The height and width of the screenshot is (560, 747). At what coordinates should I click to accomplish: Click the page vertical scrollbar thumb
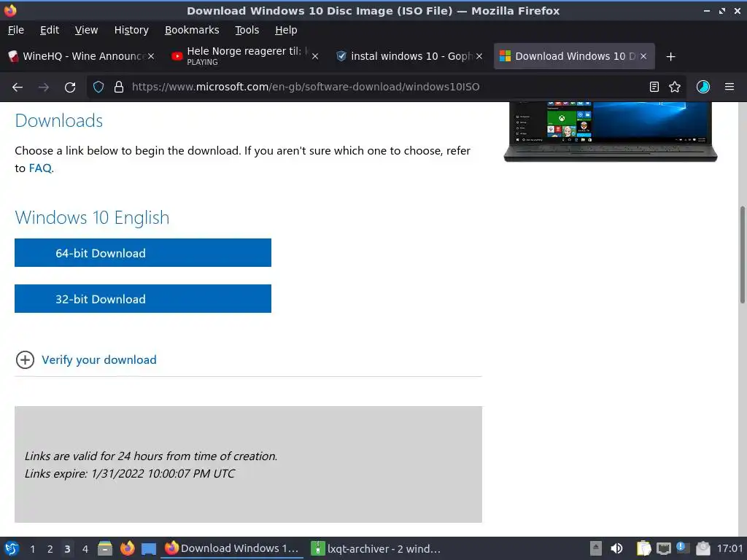point(742,254)
